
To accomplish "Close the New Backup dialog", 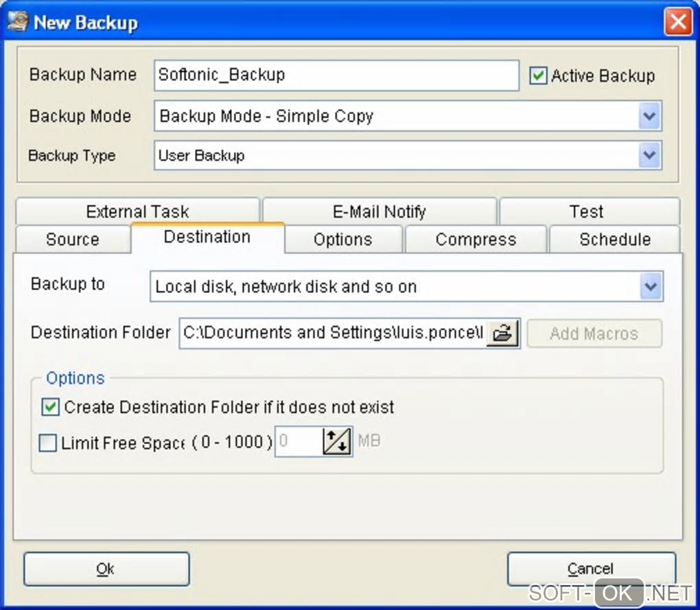I will pos(678,21).
